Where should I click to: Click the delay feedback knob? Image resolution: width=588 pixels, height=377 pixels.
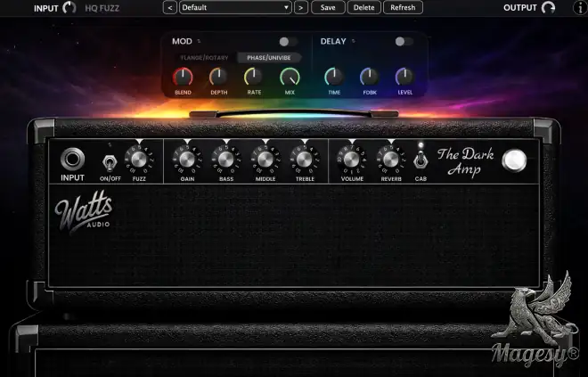370,78
